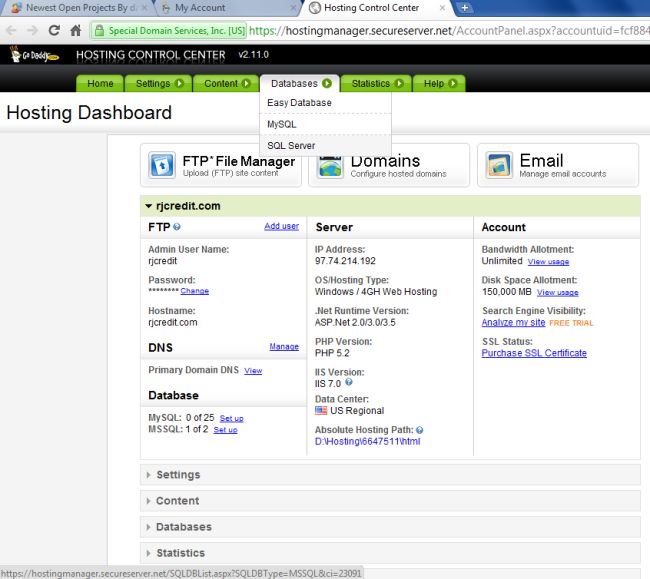Click the browser forward arrow

(x=32, y=30)
